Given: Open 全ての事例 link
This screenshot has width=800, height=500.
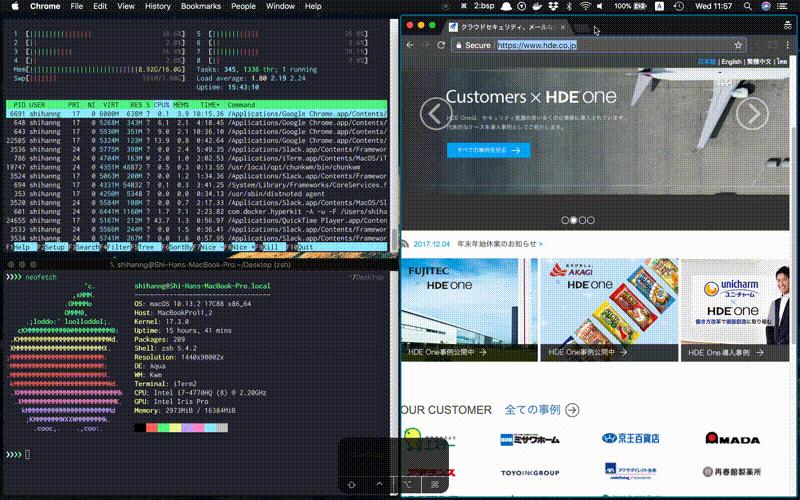Looking at the screenshot, I should tap(532, 410).
